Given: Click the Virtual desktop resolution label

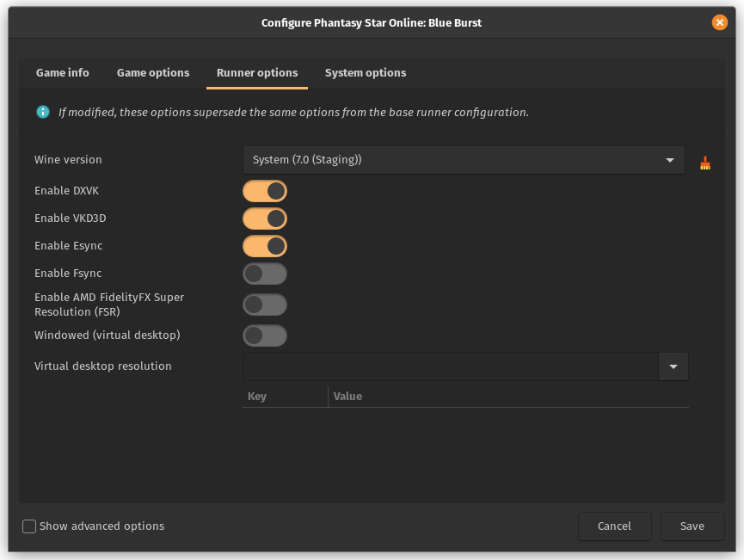Looking at the screenshot, I should click(x=103, y=366).
